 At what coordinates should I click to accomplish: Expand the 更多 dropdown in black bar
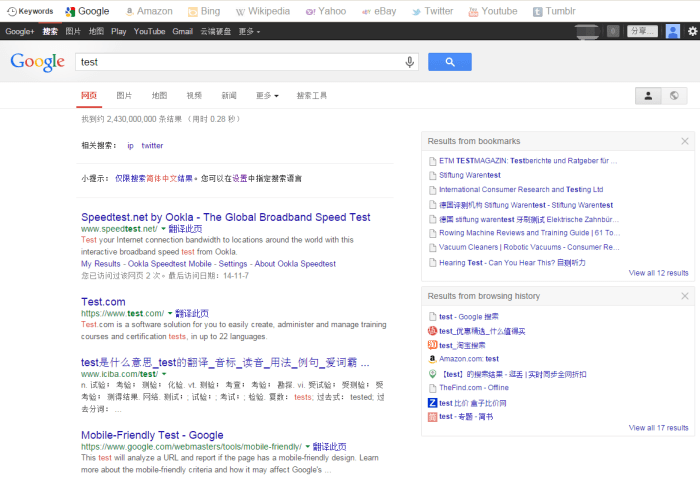(249, 31)
